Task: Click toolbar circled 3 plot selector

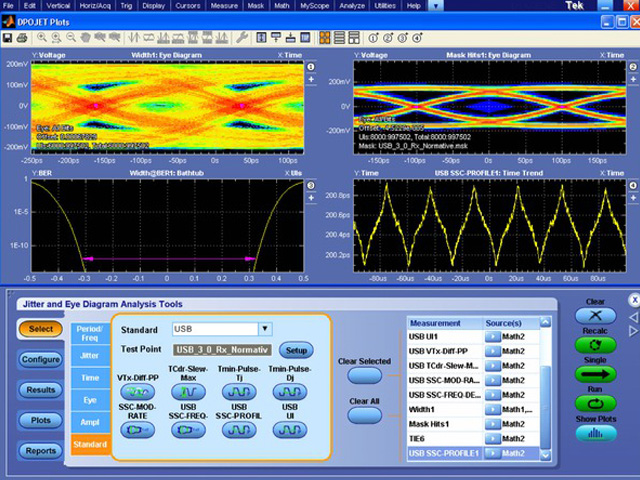Action: click(x=402, y=38)
